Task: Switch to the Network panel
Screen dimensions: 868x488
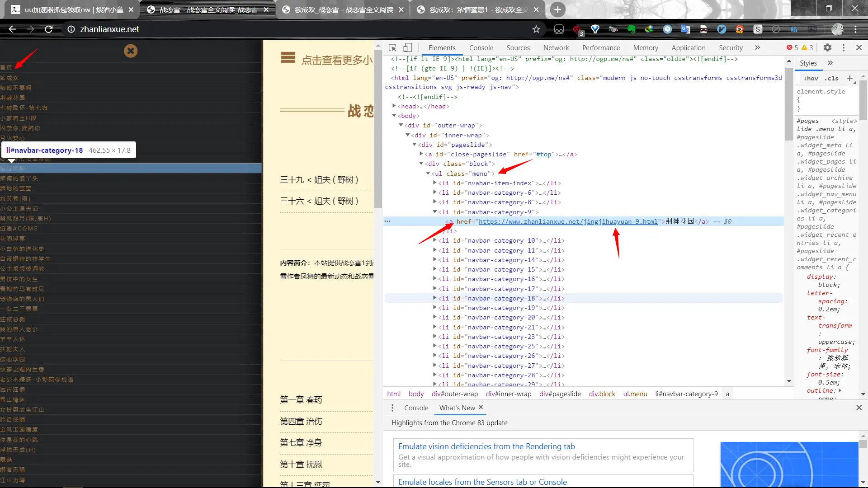Action: pyautogui.click(x=556, y=47)
